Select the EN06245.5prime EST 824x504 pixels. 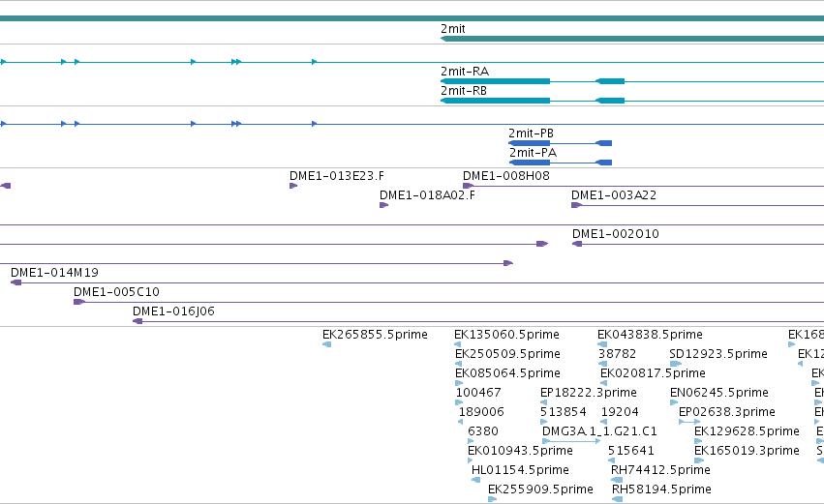pyautogui.click(x=719, y=393)
